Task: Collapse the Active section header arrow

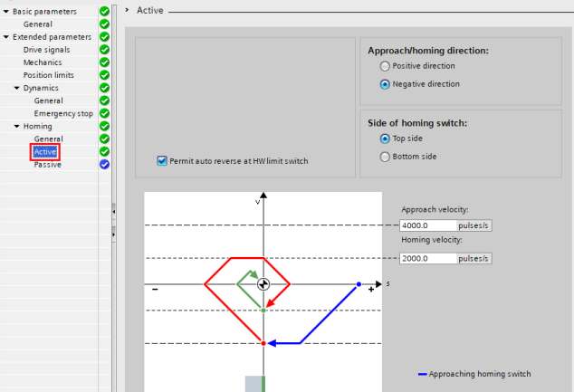Action: (x=127, y=10)
